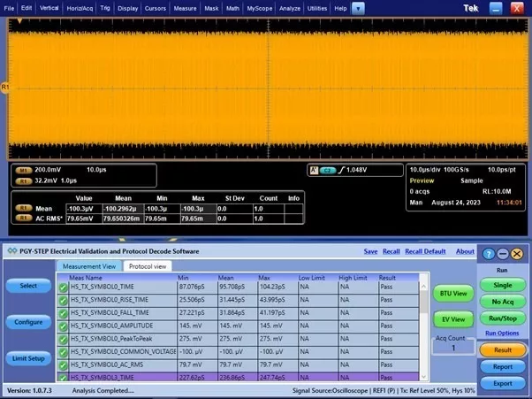Toggle the HS_TX_SYMBOL0_TIME checkbox

(x=64, y=288)
